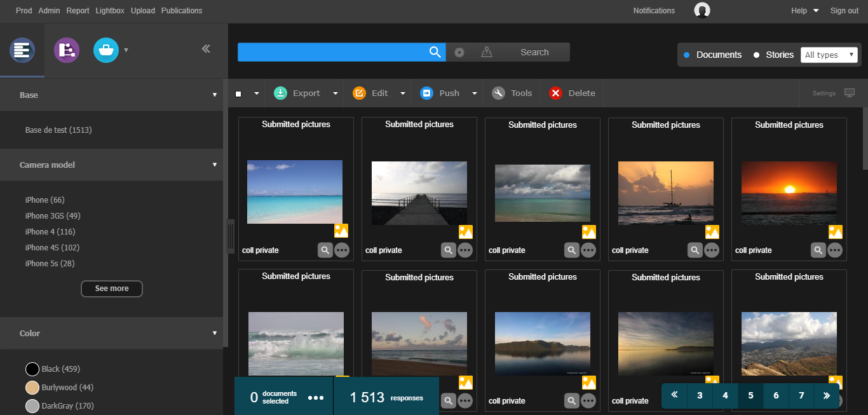The image size is (868, 415).
Task: Go to page 6 in pagination
Action: [776, 395]
